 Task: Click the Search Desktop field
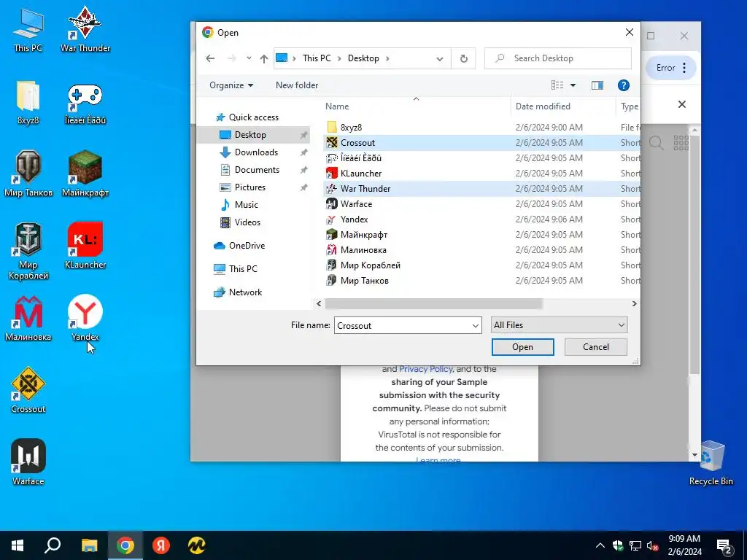[x=558, y=58]
